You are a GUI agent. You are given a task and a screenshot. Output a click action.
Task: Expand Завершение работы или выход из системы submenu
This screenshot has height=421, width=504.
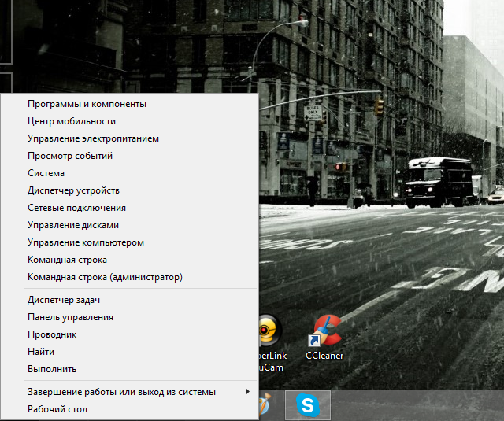(121, 392)
